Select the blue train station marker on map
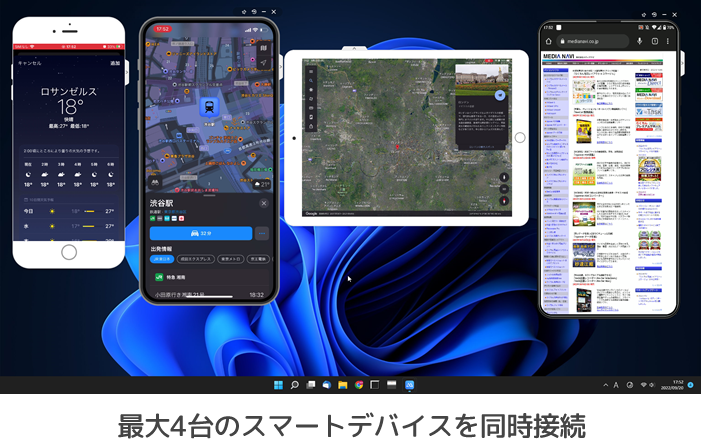Screen dimensions: 701x439 pos(208,104)
